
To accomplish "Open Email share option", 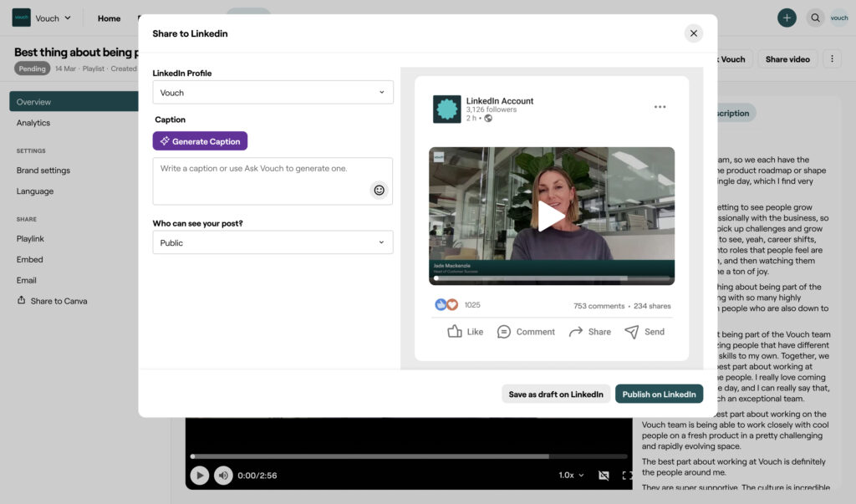I will [26, 280].
